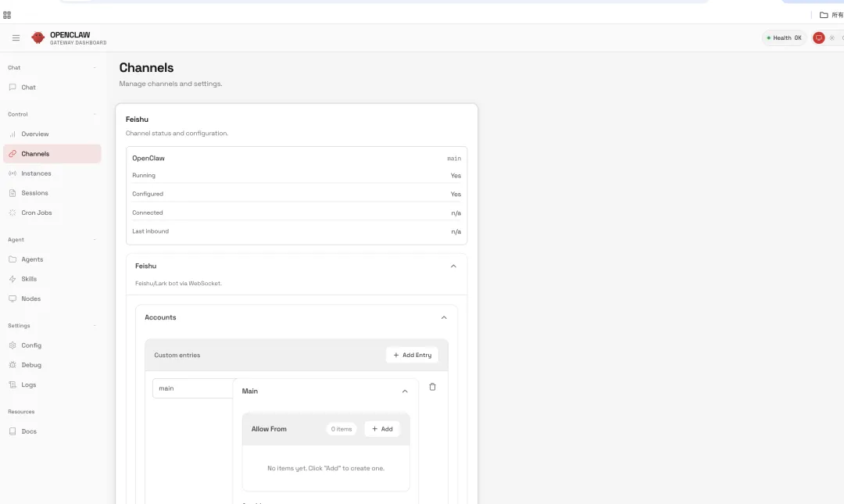This screenshot has width=844, height=504.
Task: Open the Skills page
Action: tap(52, 279)
